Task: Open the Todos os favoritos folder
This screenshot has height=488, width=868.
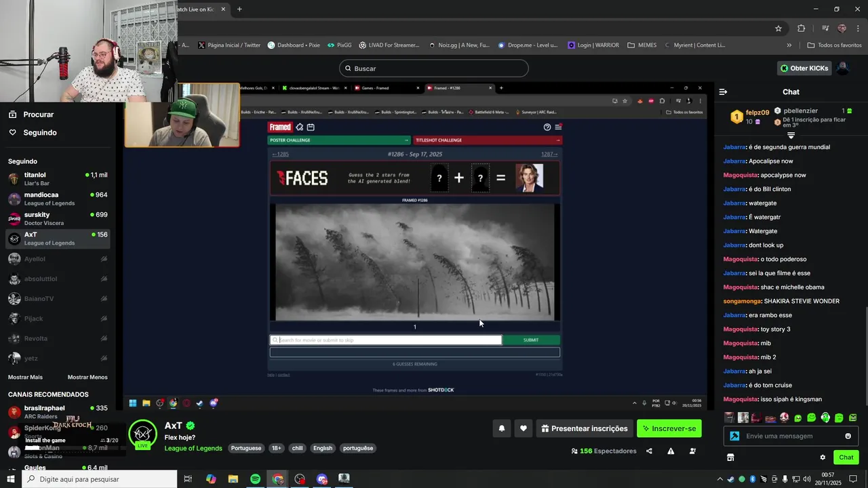Action: [x=834, y=45]
